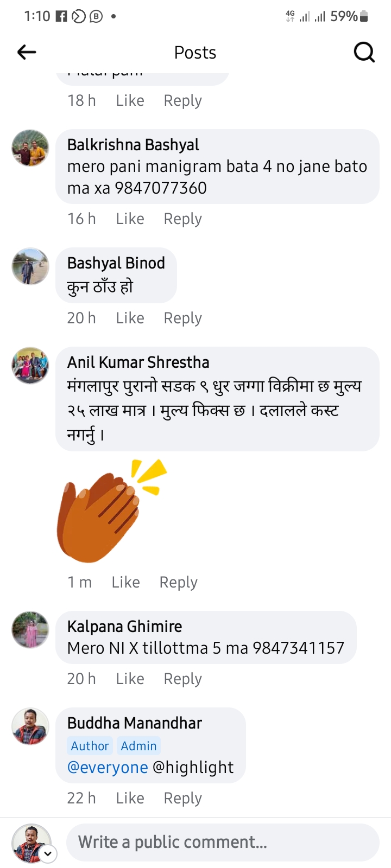
Task: Tap the Author badge
Action: point(90,746)
